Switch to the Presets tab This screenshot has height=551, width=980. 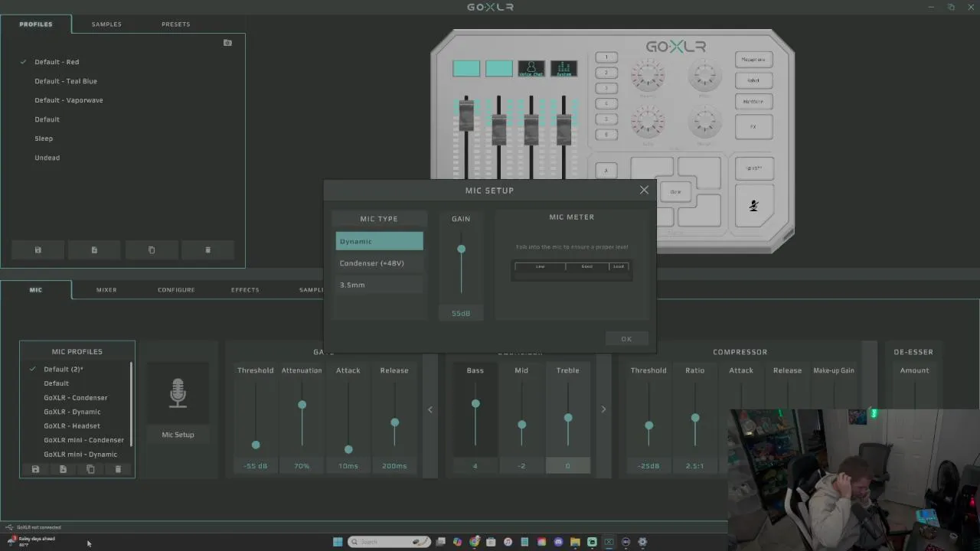click(x=175, y=24)
